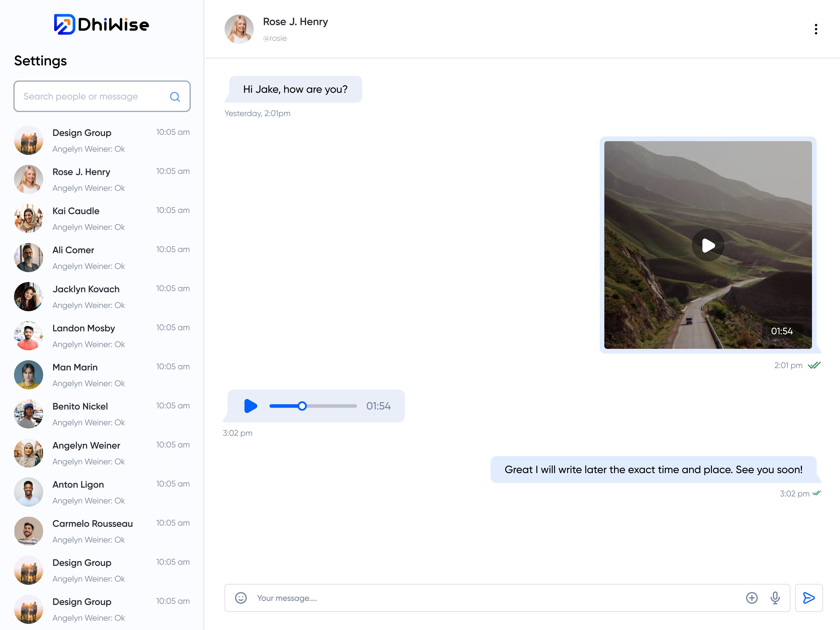Focus the Your message input field

click(494, 598)
